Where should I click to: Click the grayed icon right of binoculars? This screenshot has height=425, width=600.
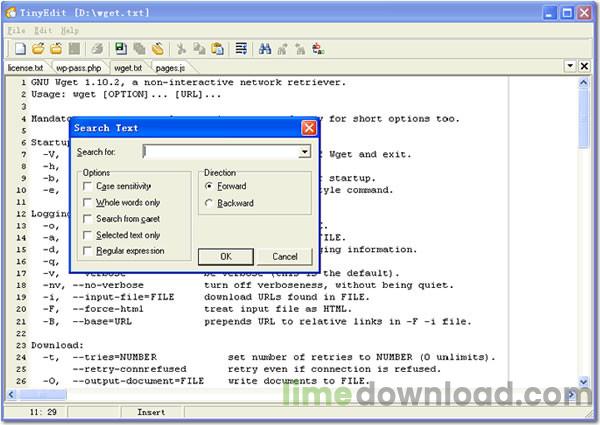coord(282,49)
